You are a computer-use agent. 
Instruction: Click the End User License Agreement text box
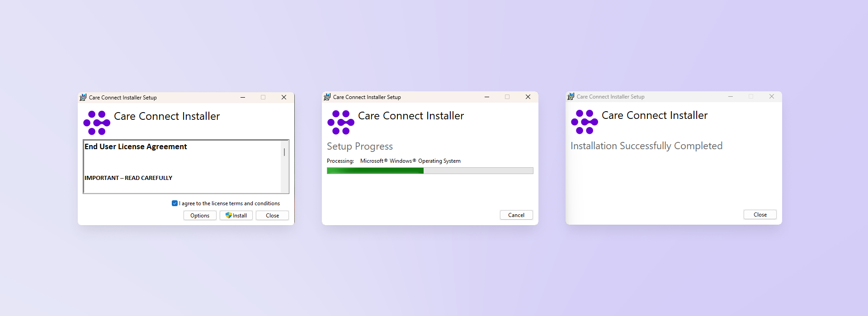click(x=186, y=167)
